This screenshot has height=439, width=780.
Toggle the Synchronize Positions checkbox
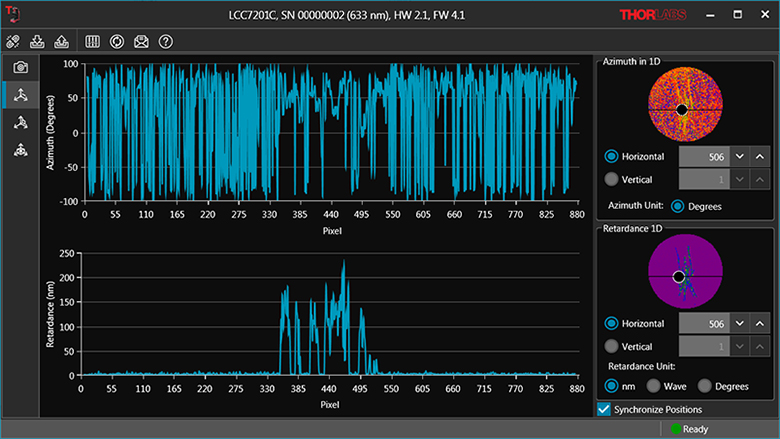tap(603, 409)
